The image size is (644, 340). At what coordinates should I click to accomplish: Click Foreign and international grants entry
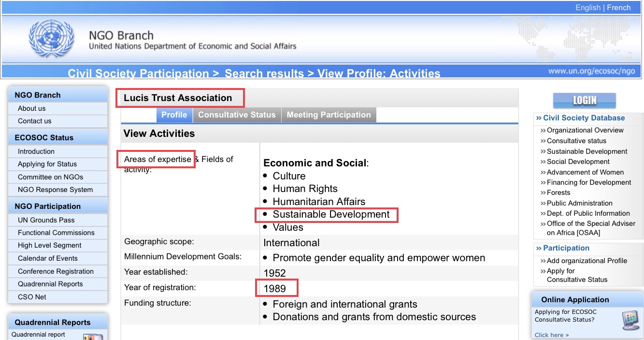pos(345,305)
